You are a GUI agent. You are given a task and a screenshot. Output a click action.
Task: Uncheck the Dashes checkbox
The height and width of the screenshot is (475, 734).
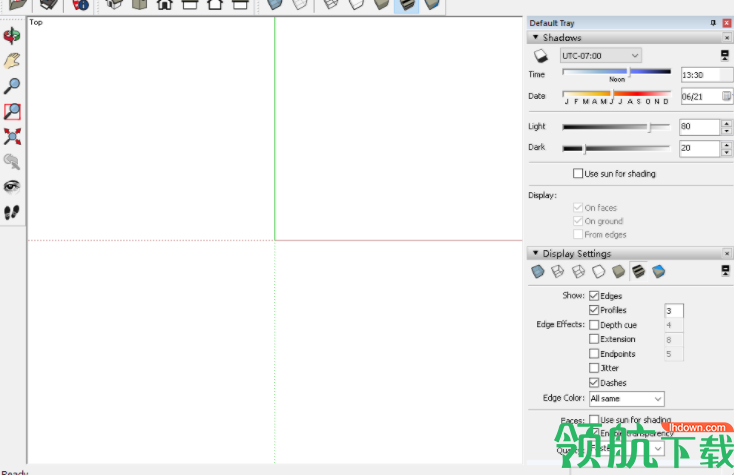[594, 383]
